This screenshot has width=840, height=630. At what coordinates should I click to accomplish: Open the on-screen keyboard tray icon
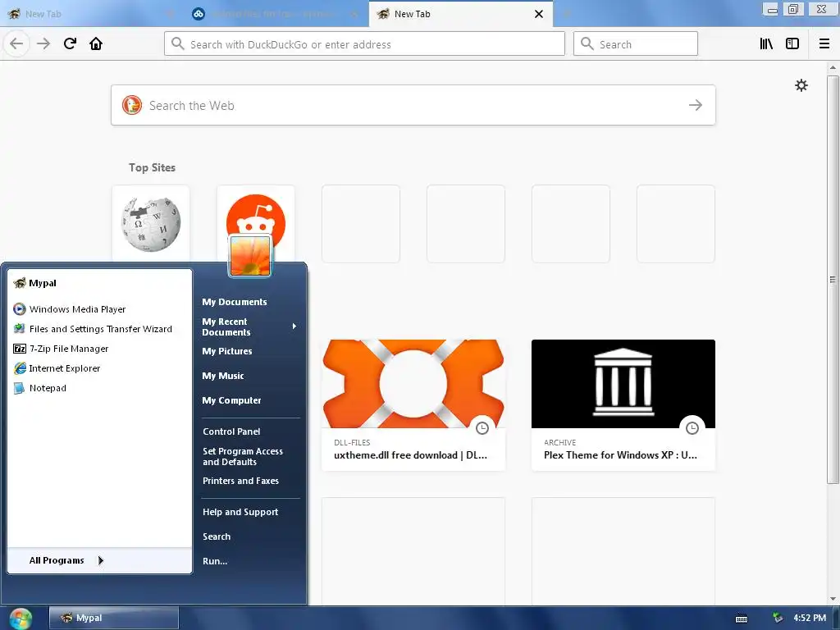coord(742,619)
